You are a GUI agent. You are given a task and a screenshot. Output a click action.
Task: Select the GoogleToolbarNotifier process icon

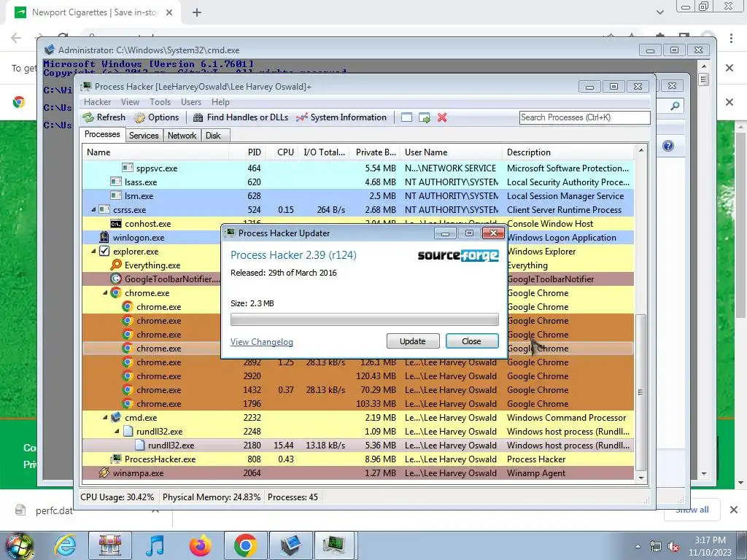[116, 279]
